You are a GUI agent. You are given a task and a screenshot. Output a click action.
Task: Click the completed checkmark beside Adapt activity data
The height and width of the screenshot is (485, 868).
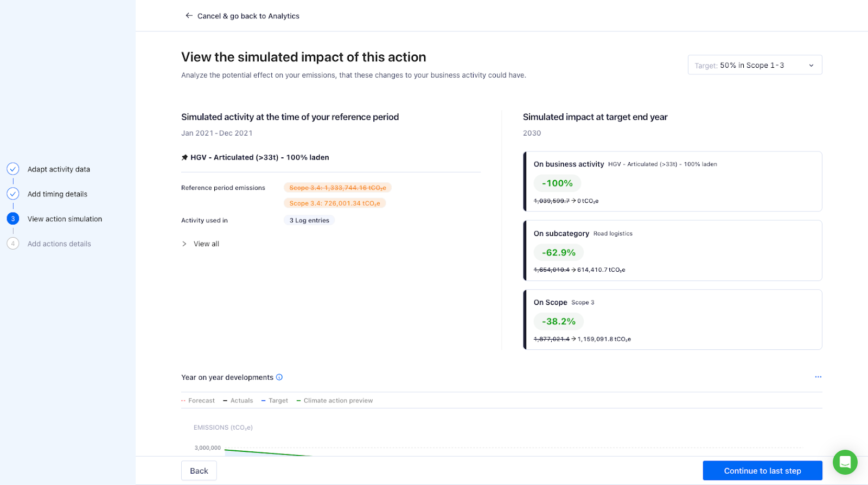click(x=13, y=169)
